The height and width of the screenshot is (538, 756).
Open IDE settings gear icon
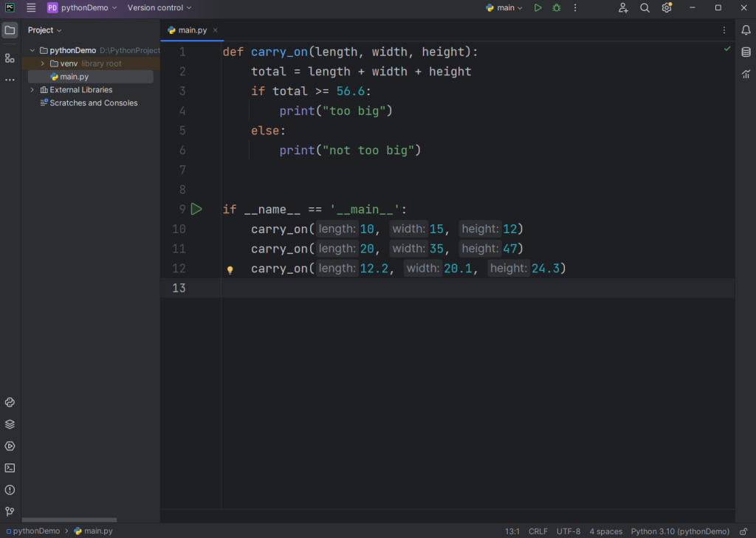point(667,8)
